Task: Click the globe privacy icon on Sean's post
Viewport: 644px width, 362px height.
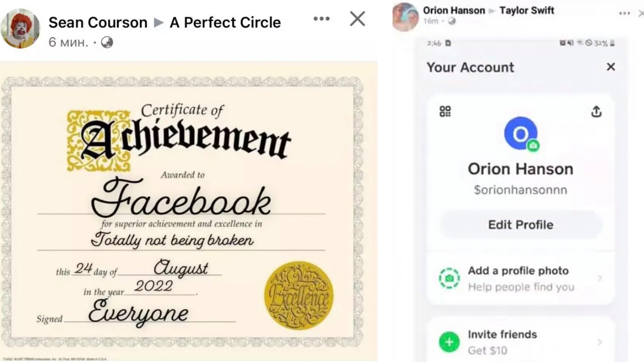Action: point(107,42)
